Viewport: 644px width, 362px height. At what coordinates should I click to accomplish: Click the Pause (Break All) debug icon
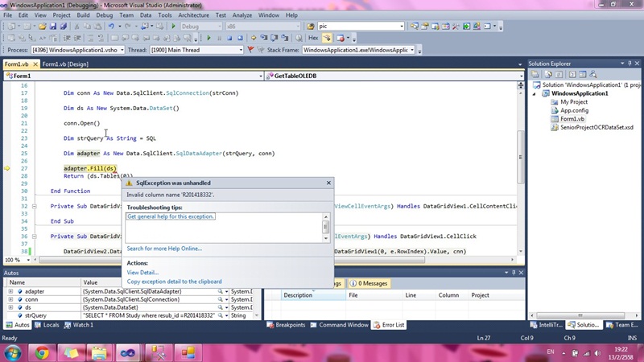tap(219, 38)
